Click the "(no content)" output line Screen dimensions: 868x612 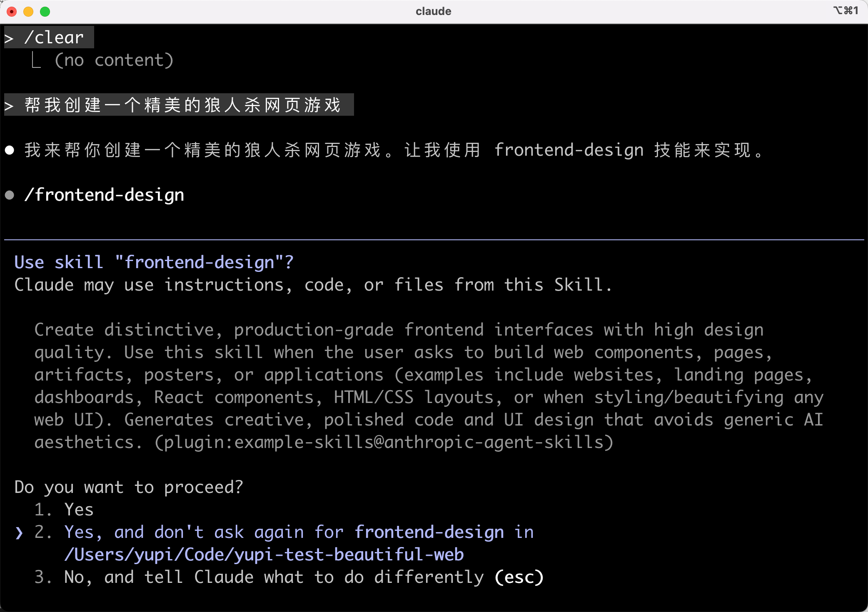pos(113,60)
